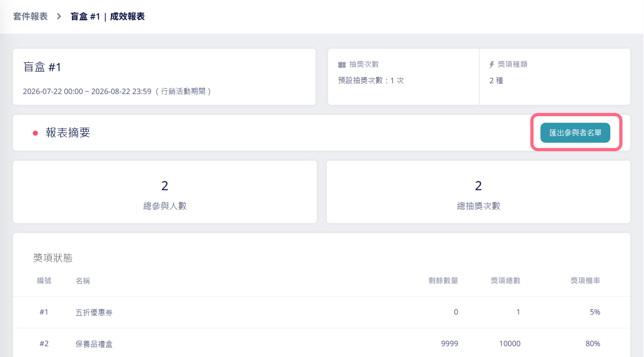Click the campaign period date range text
Viewport: 644px width, 357px height.
[117, 91]
